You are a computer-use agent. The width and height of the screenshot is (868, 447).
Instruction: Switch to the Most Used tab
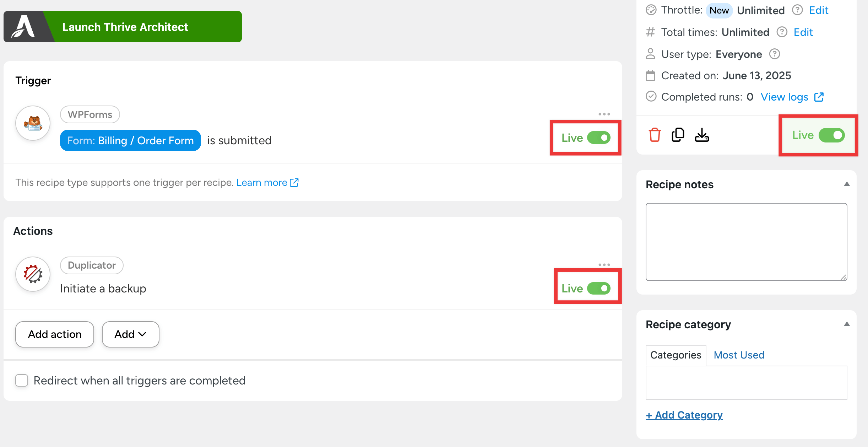pyautogui.click(x=739, y=355)
